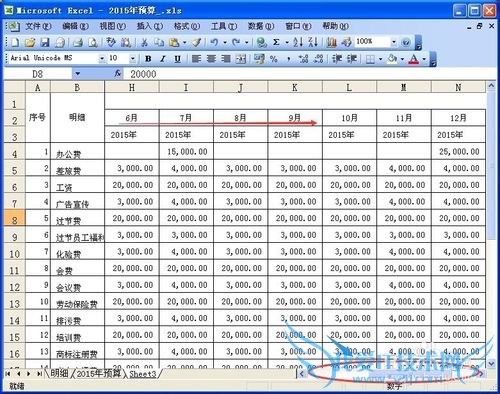Click the vertical scrollbar down arrow
The width and height of the screenshot is (500, 394).
click(x=491, y=363)
